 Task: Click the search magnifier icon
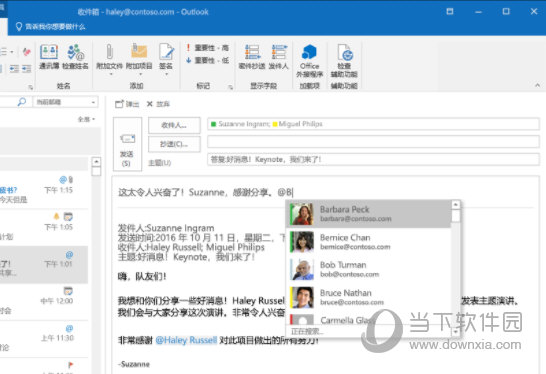point(22,102)
